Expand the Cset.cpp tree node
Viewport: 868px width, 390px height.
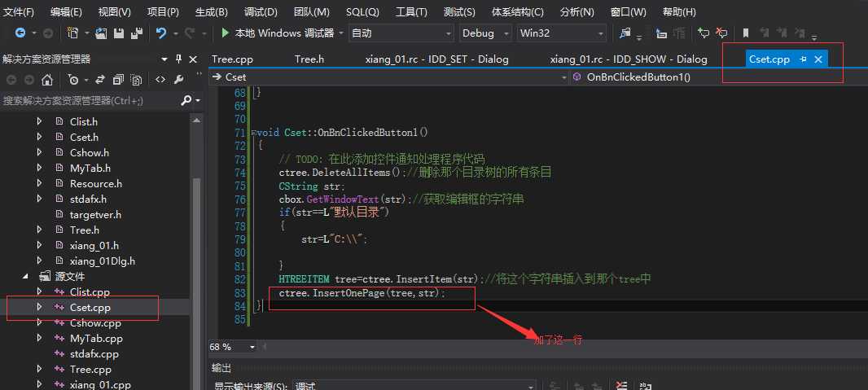tap(39, 307)
